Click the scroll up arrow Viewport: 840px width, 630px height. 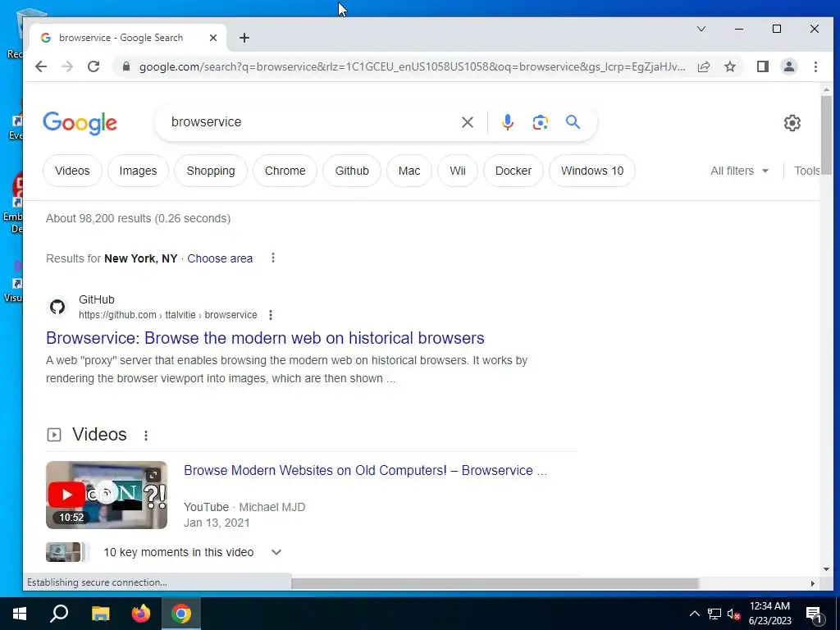point(826,90)
